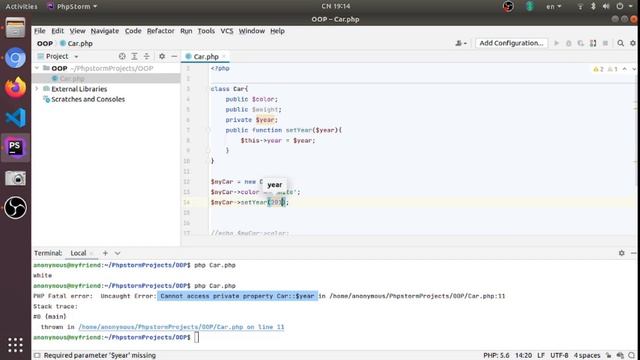The width and height of the screenshot is (640, 360).
Task: Open OBS Studio from dock
Action: (15, 208)
